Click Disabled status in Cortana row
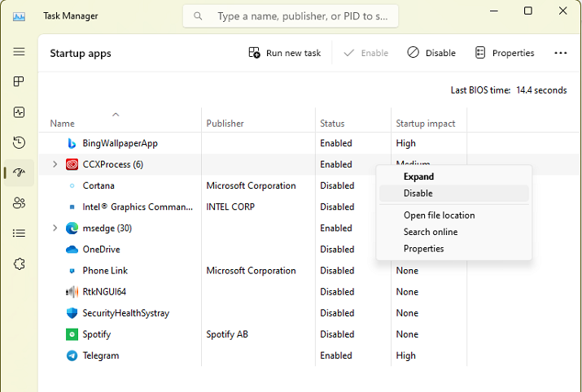 (337, 185)
